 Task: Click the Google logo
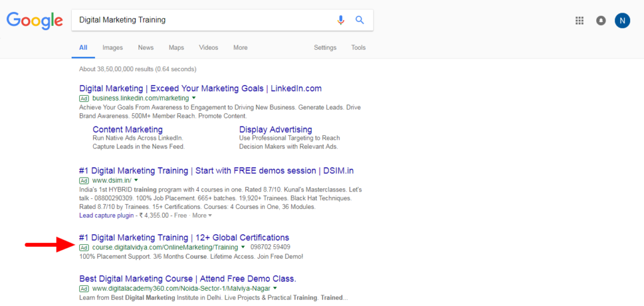coord(35,20)
